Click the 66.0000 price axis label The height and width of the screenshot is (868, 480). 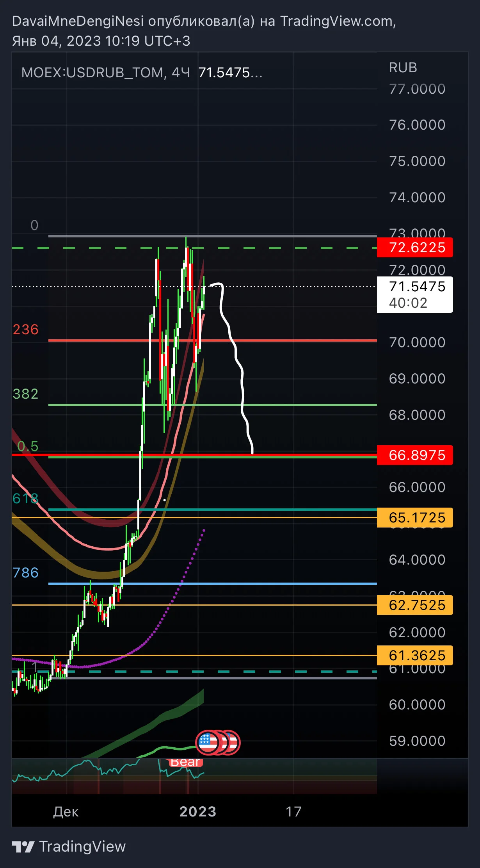417,487
